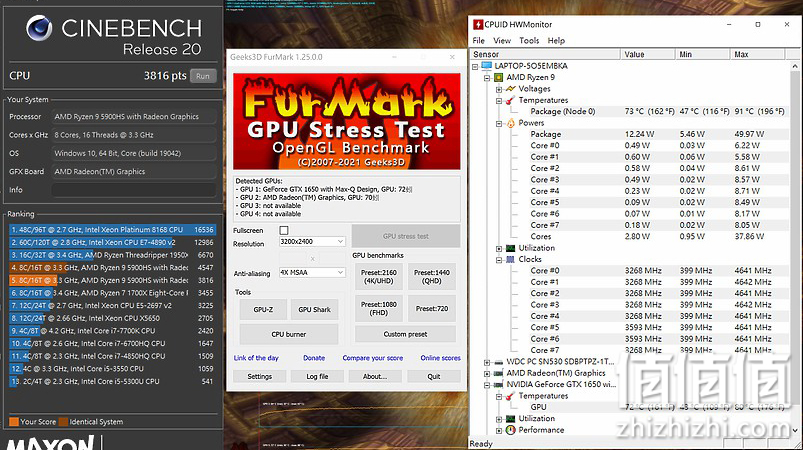Click the Clocks icon in HWMonitor

point(511,260)
